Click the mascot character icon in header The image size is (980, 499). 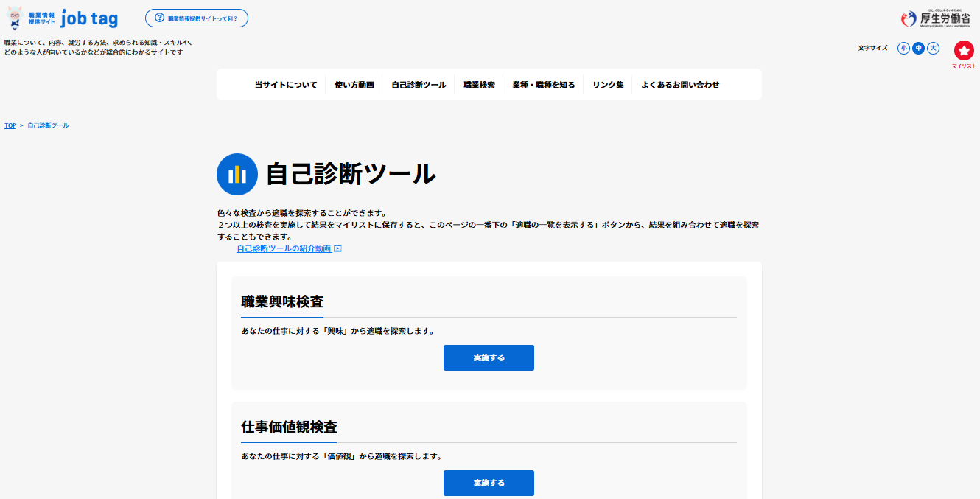15,18
